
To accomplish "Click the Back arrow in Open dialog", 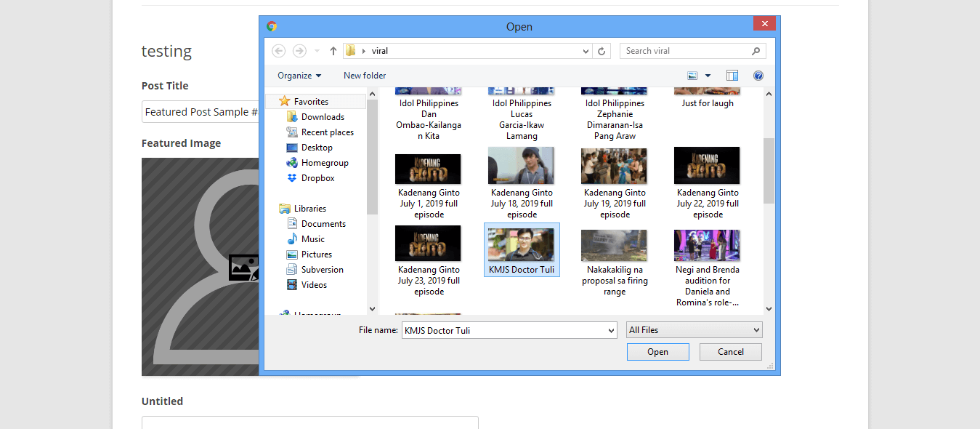I will point(278,51).
